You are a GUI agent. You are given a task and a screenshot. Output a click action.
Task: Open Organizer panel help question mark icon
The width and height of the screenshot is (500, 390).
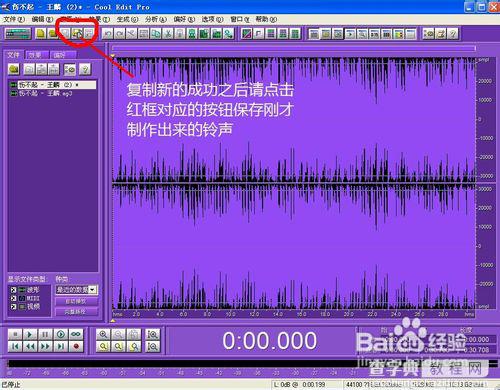coord(85,69)
